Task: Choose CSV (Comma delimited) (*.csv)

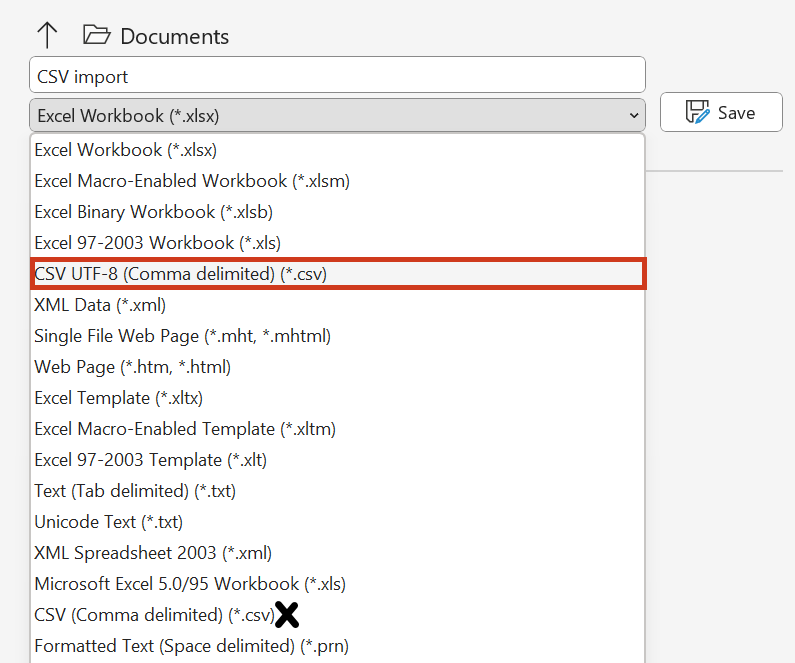Action: click(x=337, y=615)
